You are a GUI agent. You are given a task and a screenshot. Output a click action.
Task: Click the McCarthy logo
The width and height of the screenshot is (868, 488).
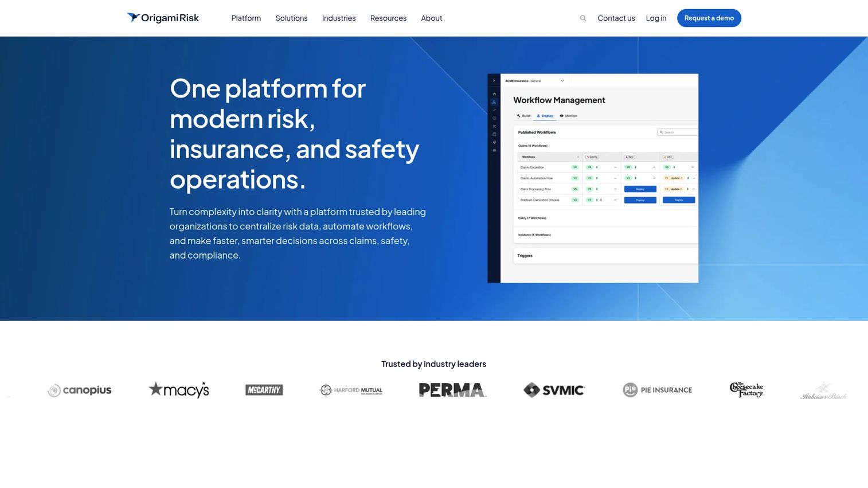[x=264, y=390]
